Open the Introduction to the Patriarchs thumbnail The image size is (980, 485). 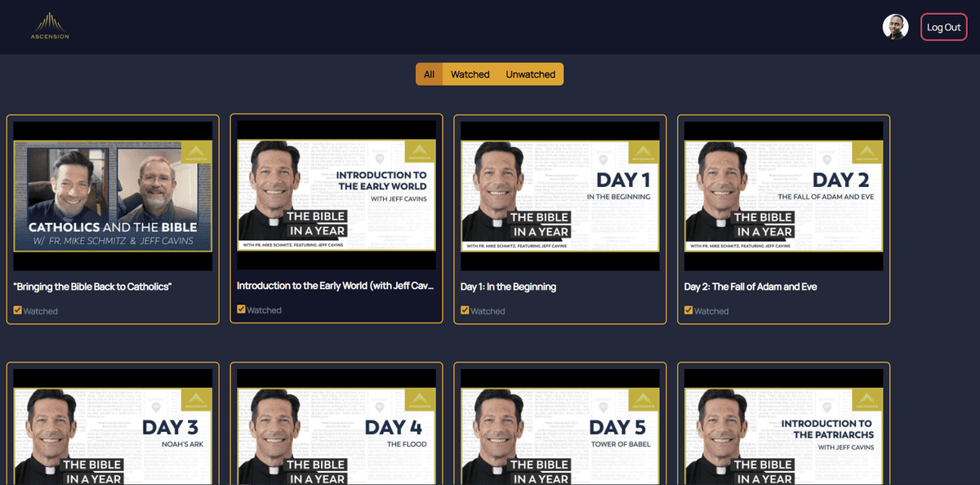(784, 433)
